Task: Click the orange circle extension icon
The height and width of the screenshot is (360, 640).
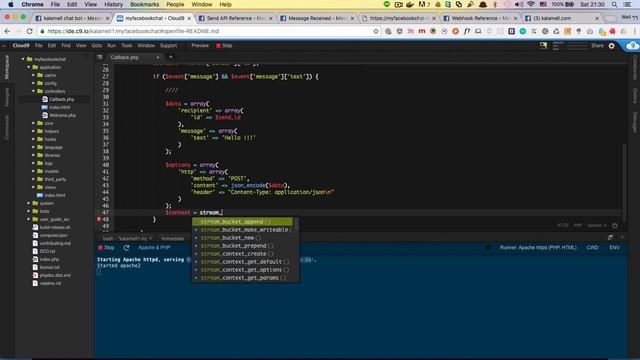Action: click(456, 31)
